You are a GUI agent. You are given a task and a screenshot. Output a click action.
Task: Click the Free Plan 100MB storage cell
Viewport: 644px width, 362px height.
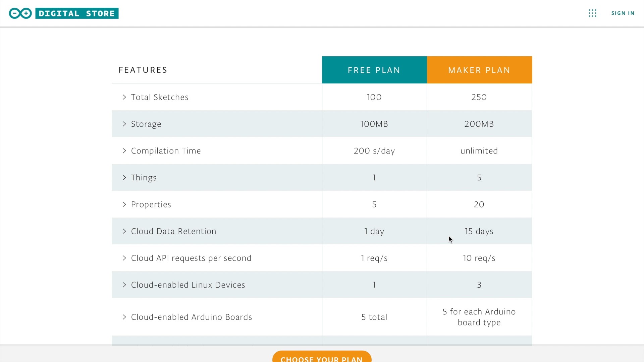(x=374, y=124)
